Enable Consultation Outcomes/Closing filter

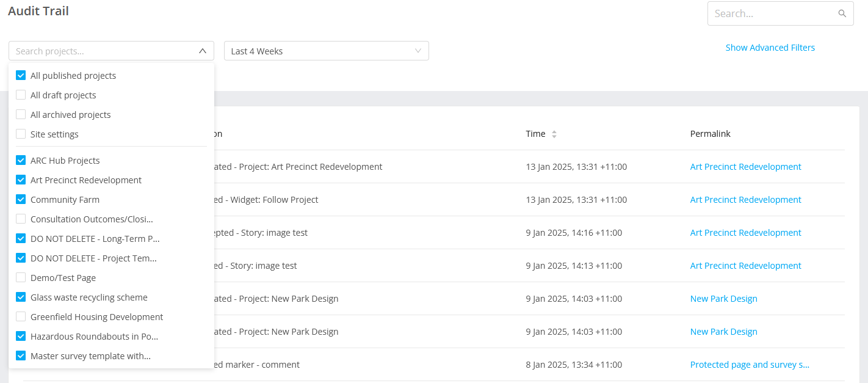(20, 219)
